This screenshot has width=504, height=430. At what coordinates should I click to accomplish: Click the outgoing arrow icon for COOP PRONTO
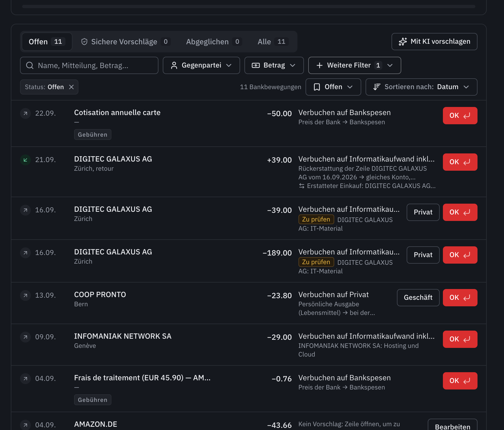tap(25, 295)
